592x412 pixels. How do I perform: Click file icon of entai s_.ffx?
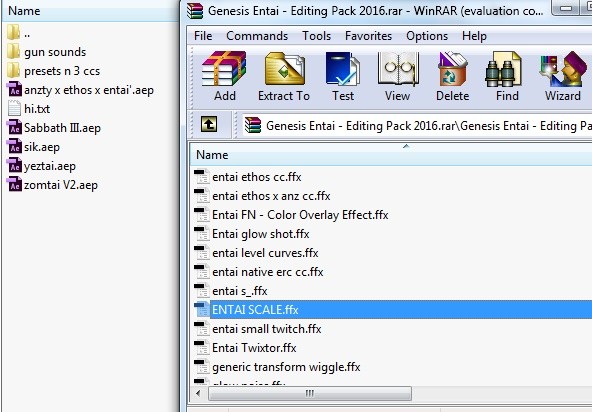[202, 291]
